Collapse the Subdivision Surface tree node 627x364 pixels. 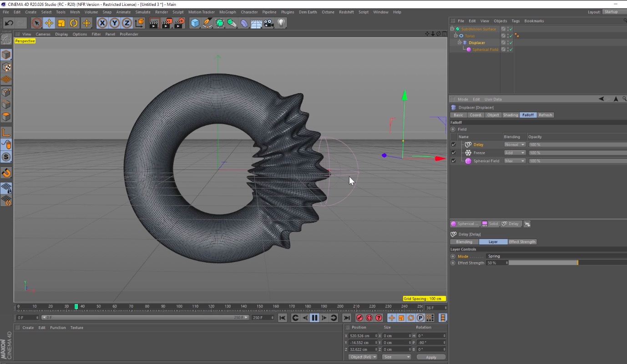click(x=453, y=29)
